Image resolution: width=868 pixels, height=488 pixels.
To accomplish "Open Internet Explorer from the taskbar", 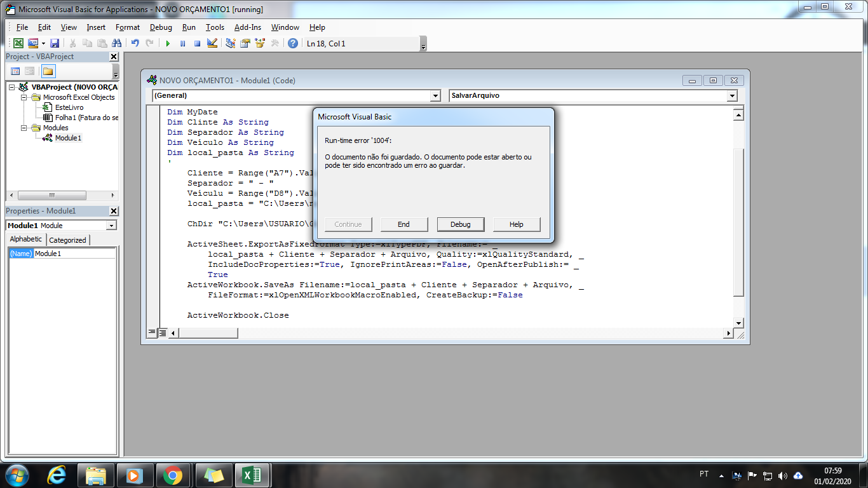I will pyautogui.click(x=57, y=475).
